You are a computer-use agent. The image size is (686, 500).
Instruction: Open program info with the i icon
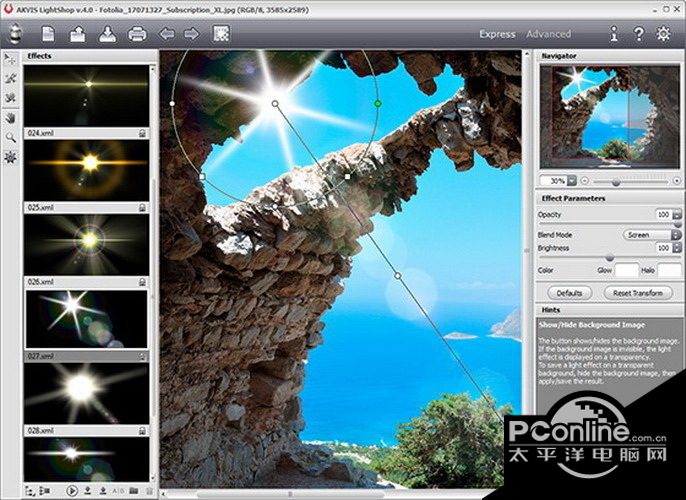coord(614,34)
